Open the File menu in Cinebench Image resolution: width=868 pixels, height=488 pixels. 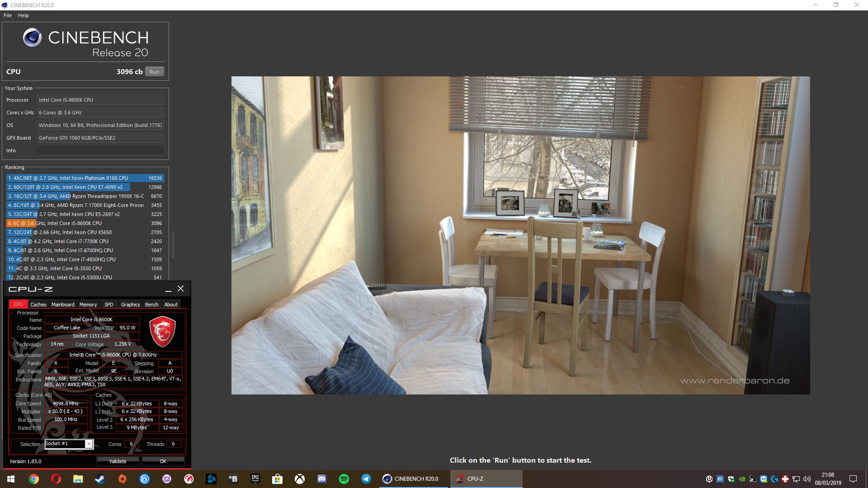tap(8, 15)
